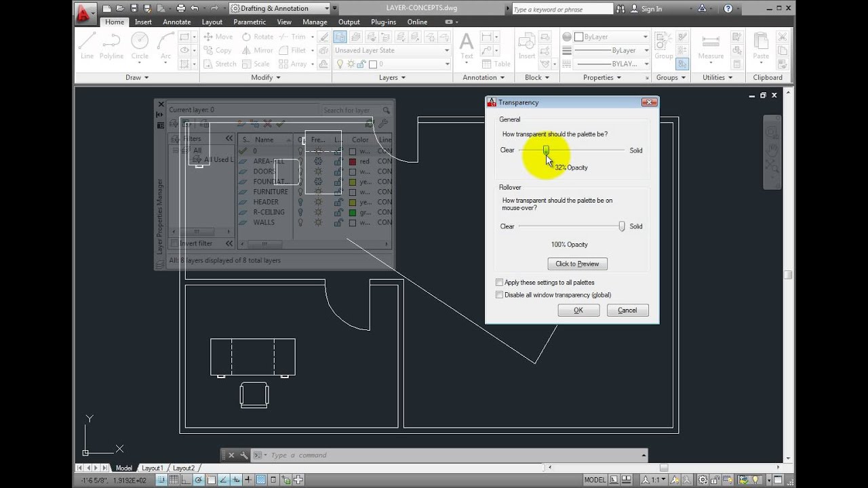This screenshot has height=488, width=868.
Task: Toggle freeze snowflake icon on AREA-FILL layer
Action: tap(318, 161)
